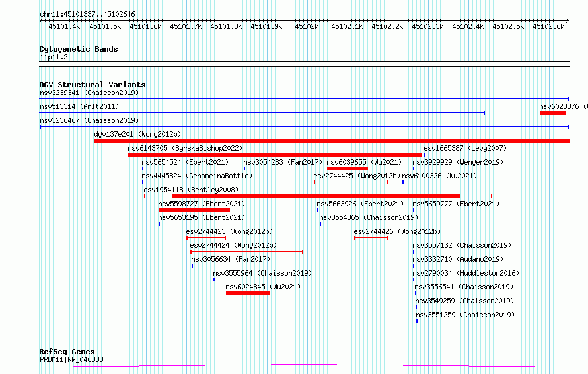This screenshot has height=374, width=588.
Task: Click nsv3549259 (Chaisson2019) label
Action: tap(464, 301)
